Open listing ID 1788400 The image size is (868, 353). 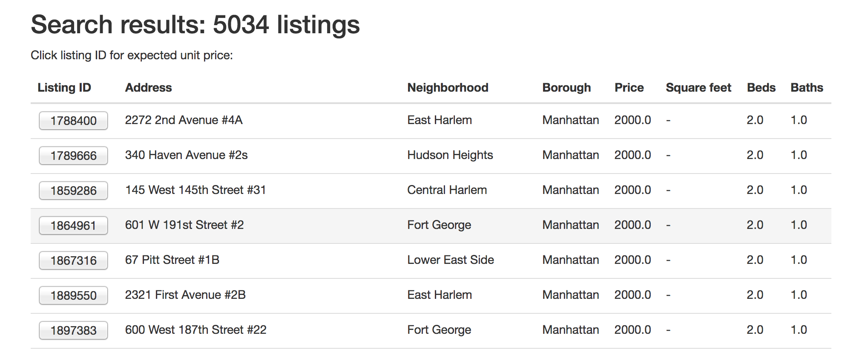(73, 121)
